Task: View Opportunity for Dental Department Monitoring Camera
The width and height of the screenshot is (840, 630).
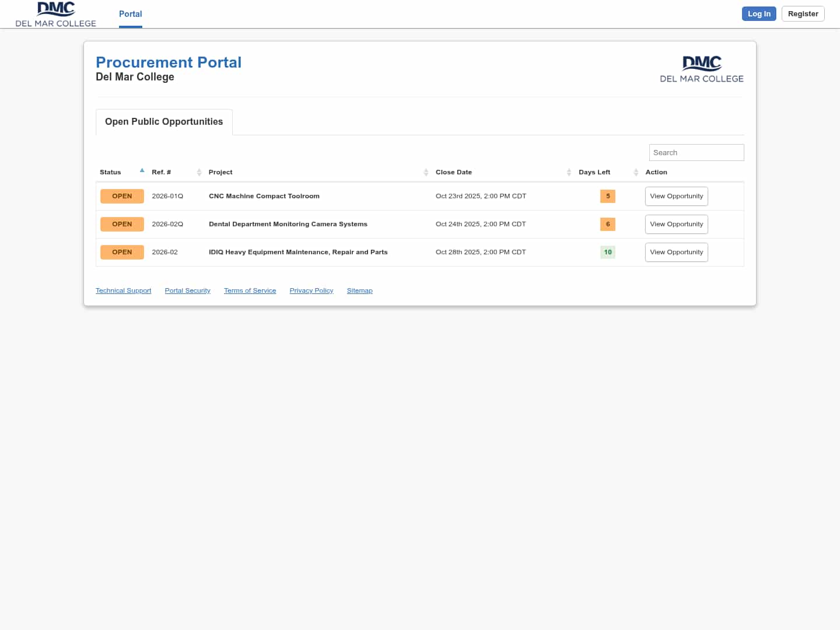Action: click(x=676, y=224)
